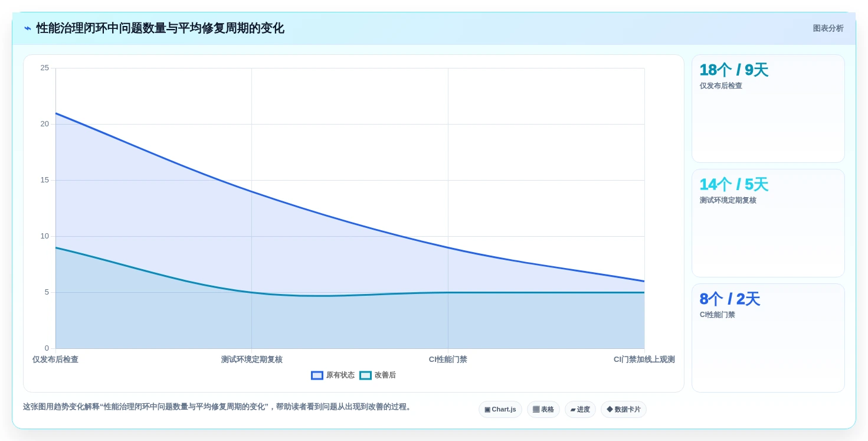Click the 测试环境定期复核 card caption
Viewport: 868px width, 441px height.
(728, 200)
